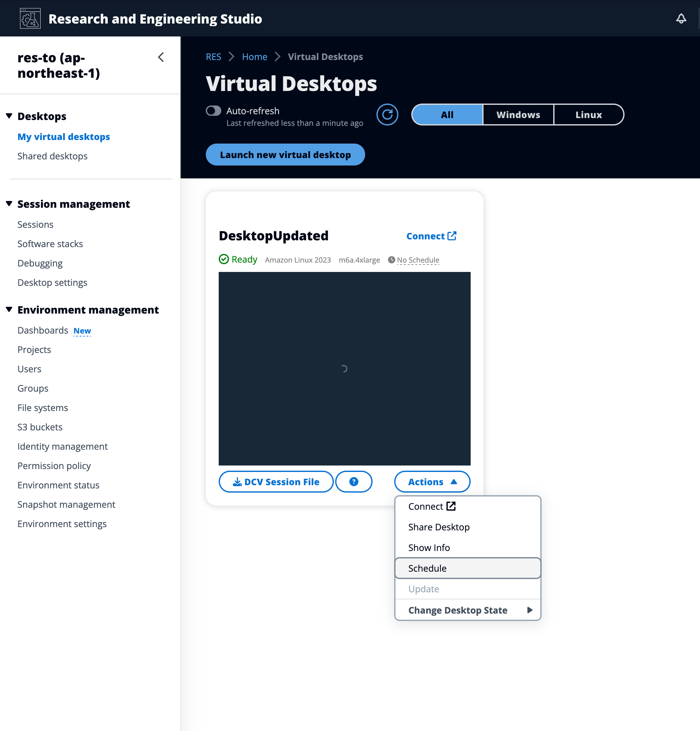Viewport: 700px width, 731px height.
Task: Select the Windows filter
Action: pyautogui.click(x=518, y=115)
